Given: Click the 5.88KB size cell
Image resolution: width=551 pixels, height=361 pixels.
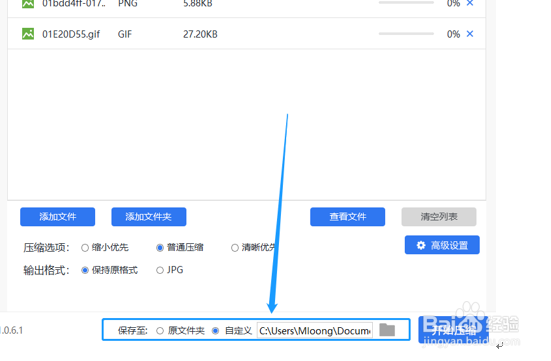Looking at the screenshot, I should (x=198, y=4).
